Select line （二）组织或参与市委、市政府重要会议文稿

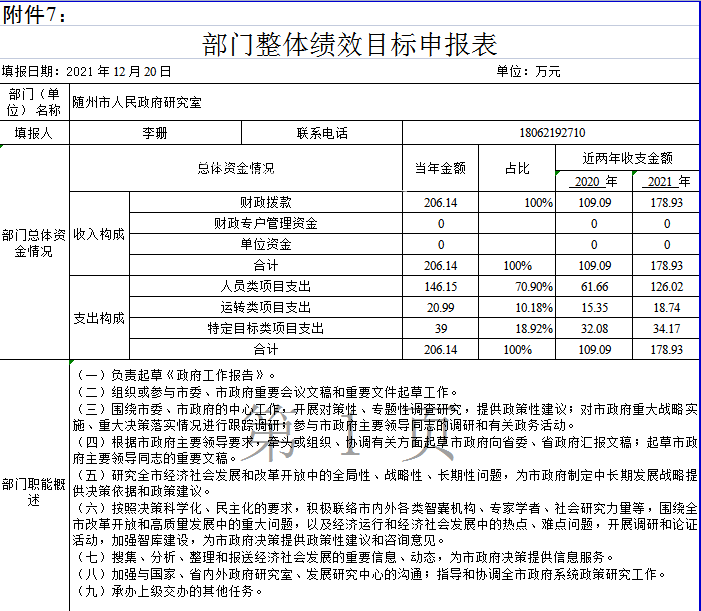[x=266, y=392]
